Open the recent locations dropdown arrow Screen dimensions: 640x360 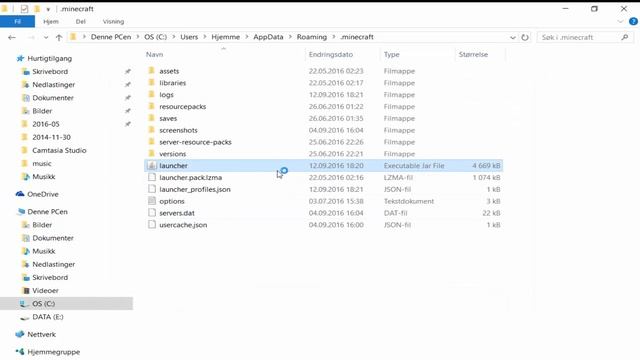tap(46, 37)
